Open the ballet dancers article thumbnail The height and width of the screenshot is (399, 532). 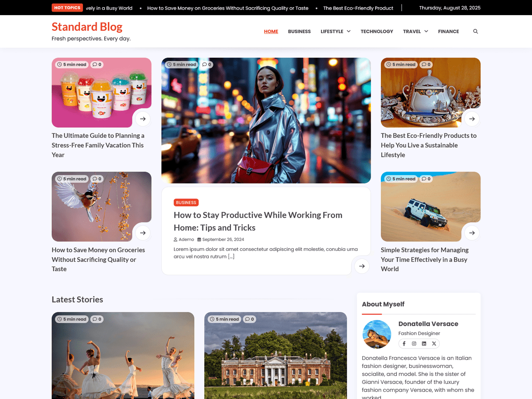(x=123, y=356)
